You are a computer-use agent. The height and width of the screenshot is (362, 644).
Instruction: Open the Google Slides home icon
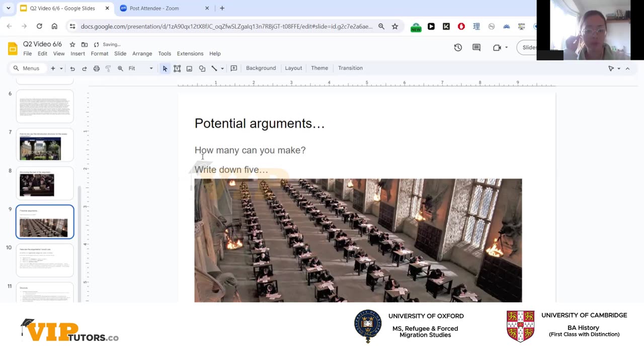pyautogui.click(x=13, y=49)
